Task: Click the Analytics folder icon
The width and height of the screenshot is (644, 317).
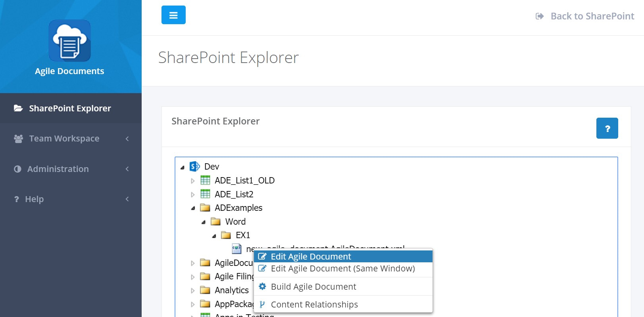Action: tap(205, 290)
